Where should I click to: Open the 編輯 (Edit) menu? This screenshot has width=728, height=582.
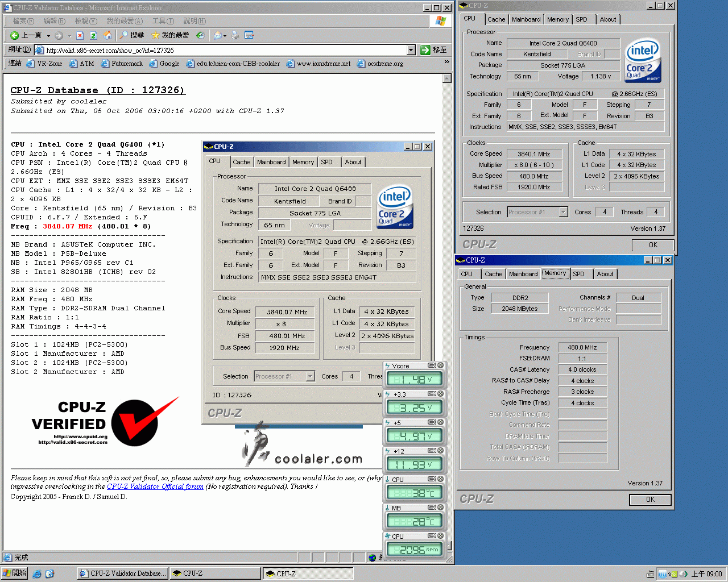[55, 21]
